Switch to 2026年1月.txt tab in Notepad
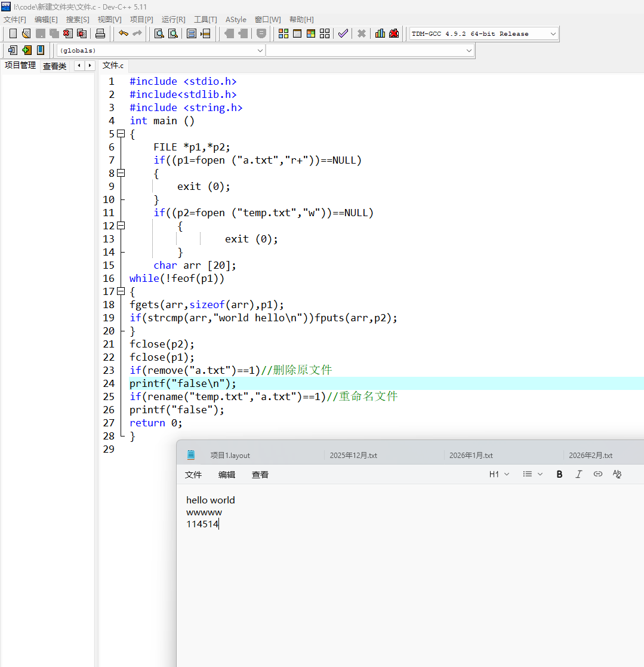This screenshot has height=667, width=644. [471, 456]
